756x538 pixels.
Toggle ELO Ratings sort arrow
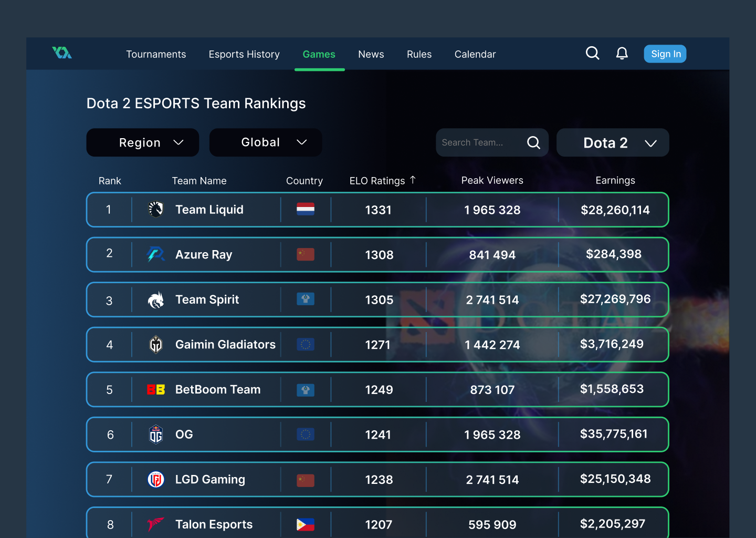pyautogui.click(x=413, y=180)
